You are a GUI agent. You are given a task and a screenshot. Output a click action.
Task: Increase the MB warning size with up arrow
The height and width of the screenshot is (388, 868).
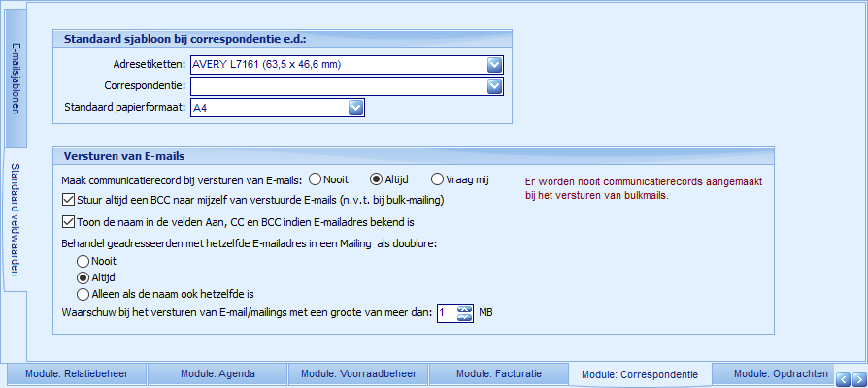(465, 309)
